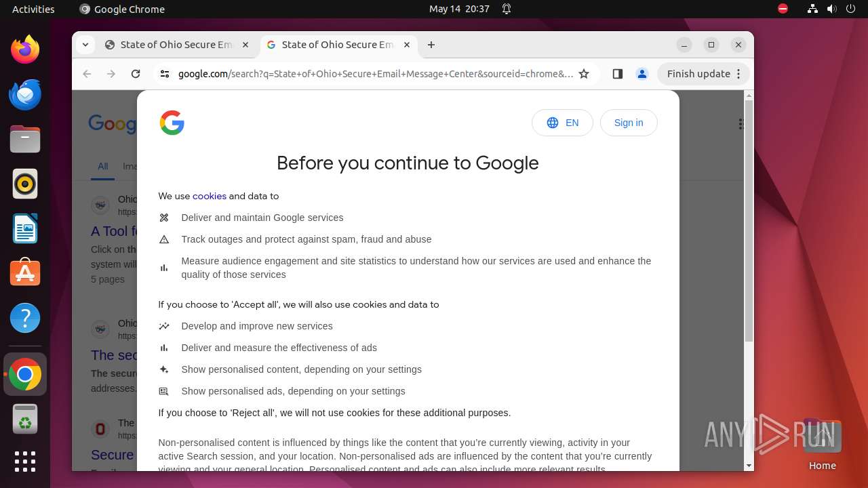Image resolution: width=868 pixels, height=488 pixels.
Task: Click the page vertical scrollbar
Action: [x=749, y=221]
